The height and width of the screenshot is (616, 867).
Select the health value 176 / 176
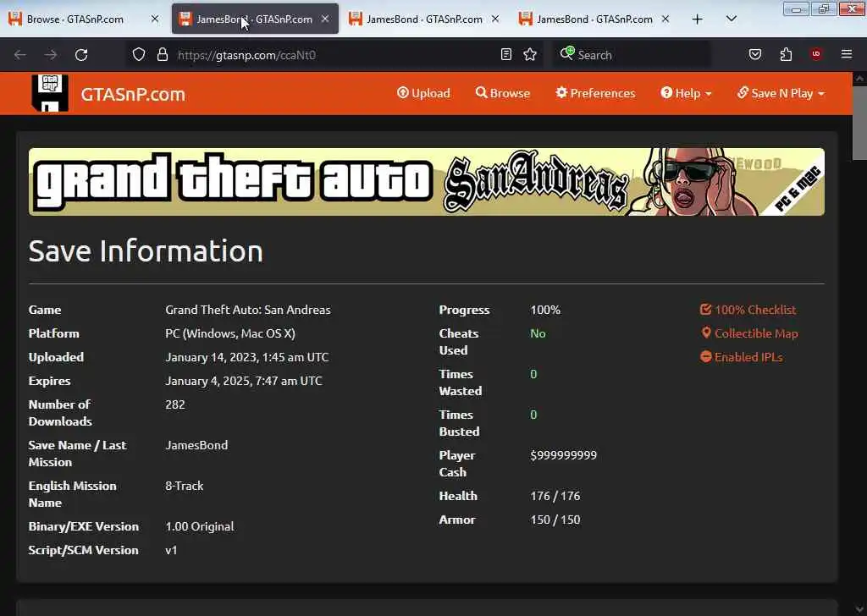(555, 496)
